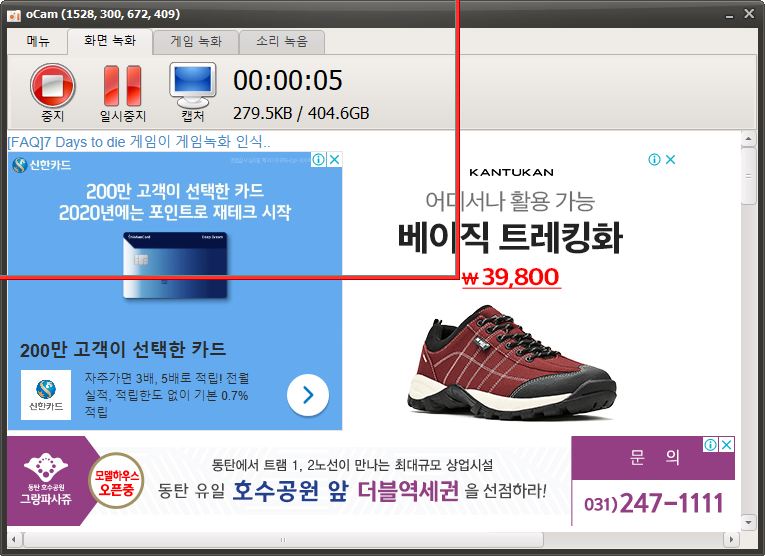The image size is (765, 556).
Task: Click the round arrow button in Shinhan ad
Action: point(308,395)
